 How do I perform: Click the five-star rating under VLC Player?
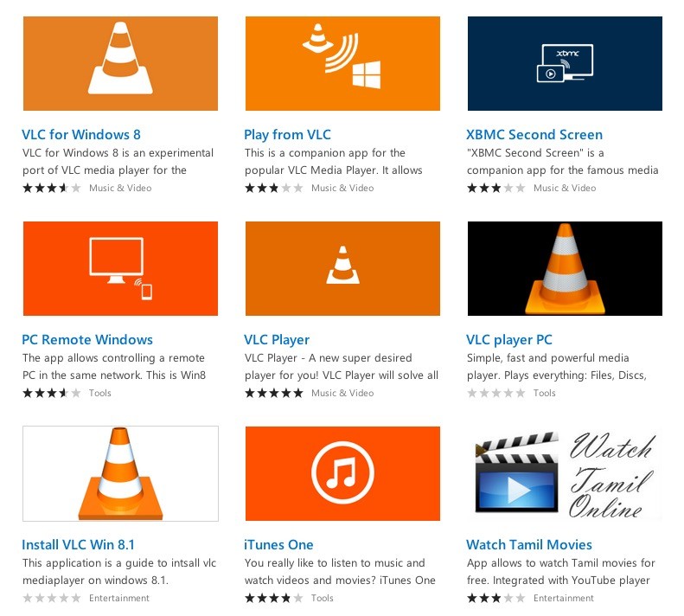274,394
